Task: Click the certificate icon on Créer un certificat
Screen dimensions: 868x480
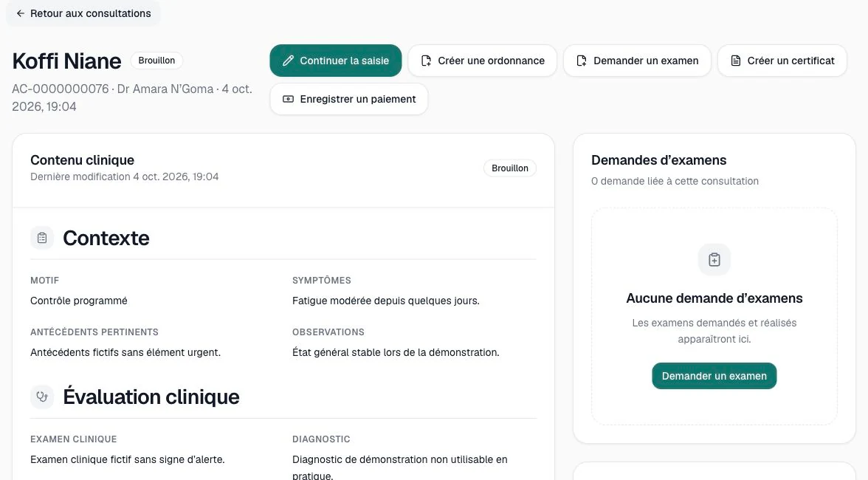Action: 735,61
